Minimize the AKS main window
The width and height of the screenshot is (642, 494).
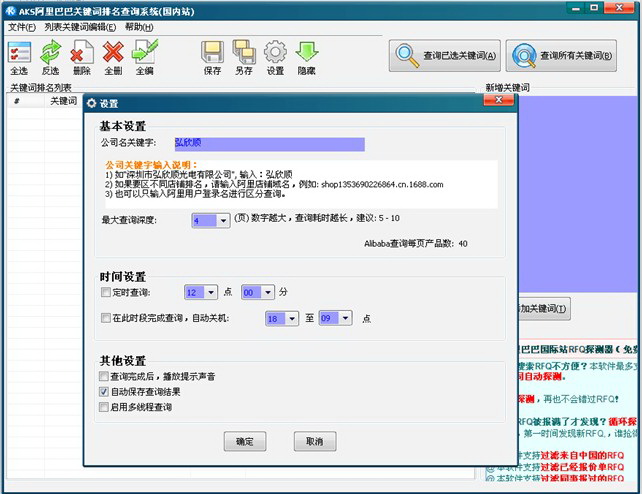coord(576,7)
